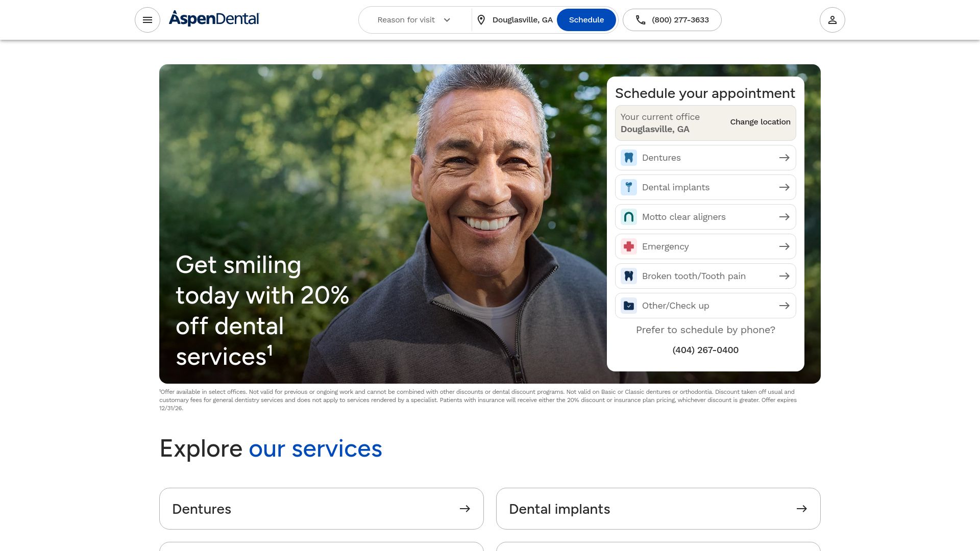Click the Prefer to schedule by phone text
The height and width of the screenshot is (551, 980).
(705, 330)
